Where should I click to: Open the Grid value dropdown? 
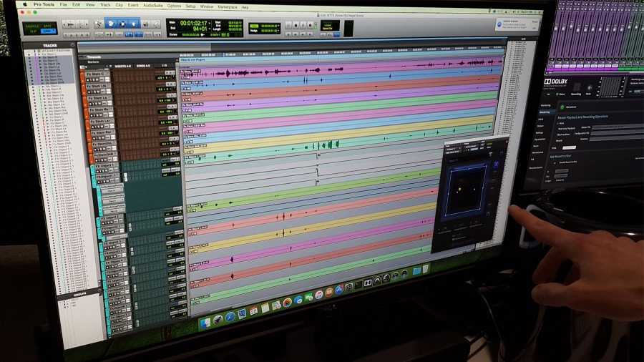click(279, 26)
